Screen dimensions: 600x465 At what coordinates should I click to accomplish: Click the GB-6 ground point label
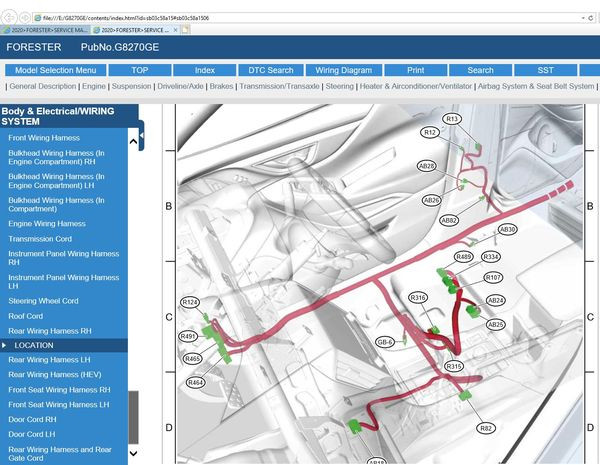coord(385,342)
